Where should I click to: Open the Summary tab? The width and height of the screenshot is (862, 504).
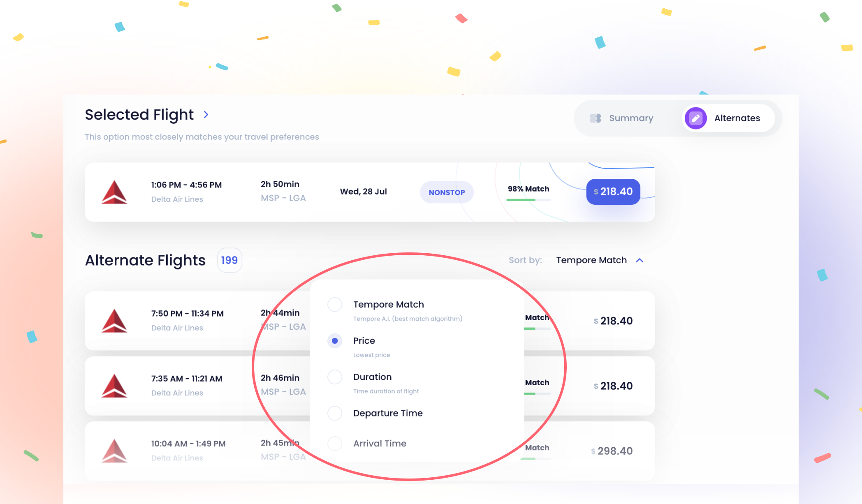coord(621,118)
